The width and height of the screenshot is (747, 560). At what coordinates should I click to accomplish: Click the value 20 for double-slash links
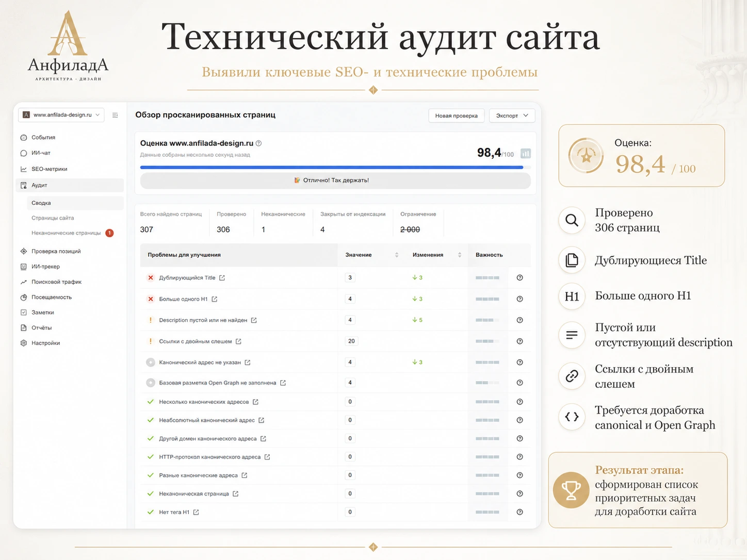click(351, 341)
